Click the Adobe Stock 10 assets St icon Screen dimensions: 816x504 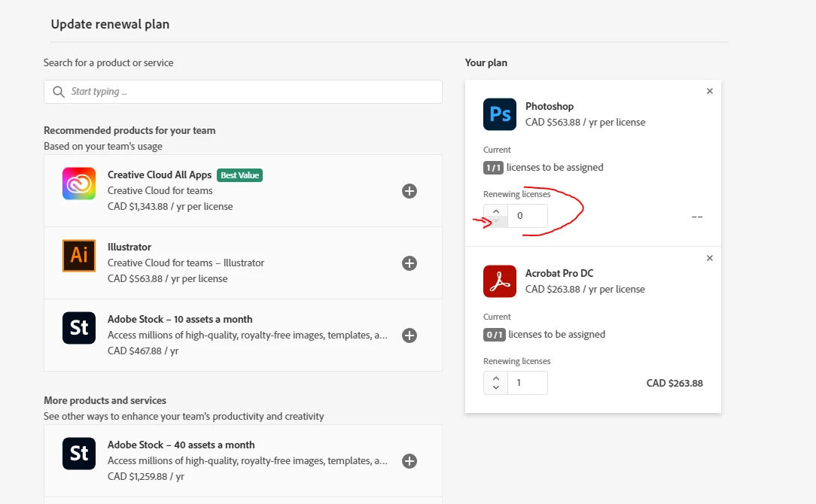point(79,328)
